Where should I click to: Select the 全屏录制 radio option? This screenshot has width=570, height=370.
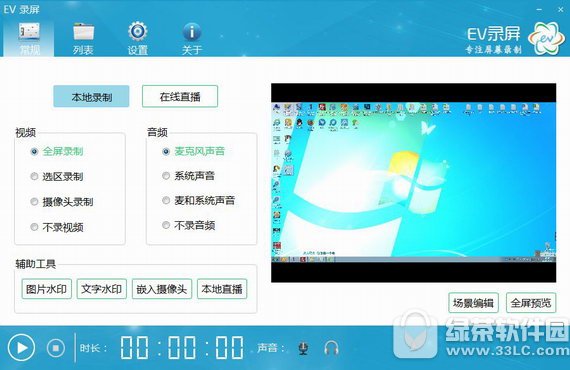point(57,151)
